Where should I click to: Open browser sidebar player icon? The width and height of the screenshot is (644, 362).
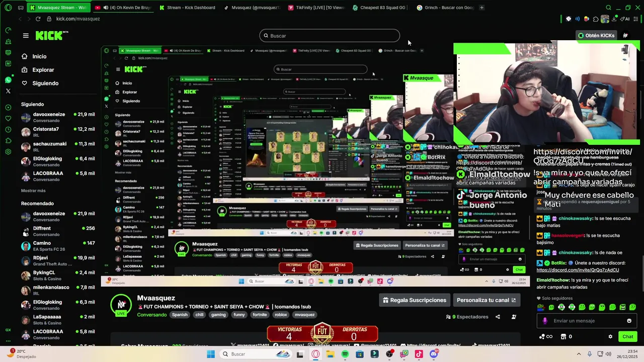(8, 107)
